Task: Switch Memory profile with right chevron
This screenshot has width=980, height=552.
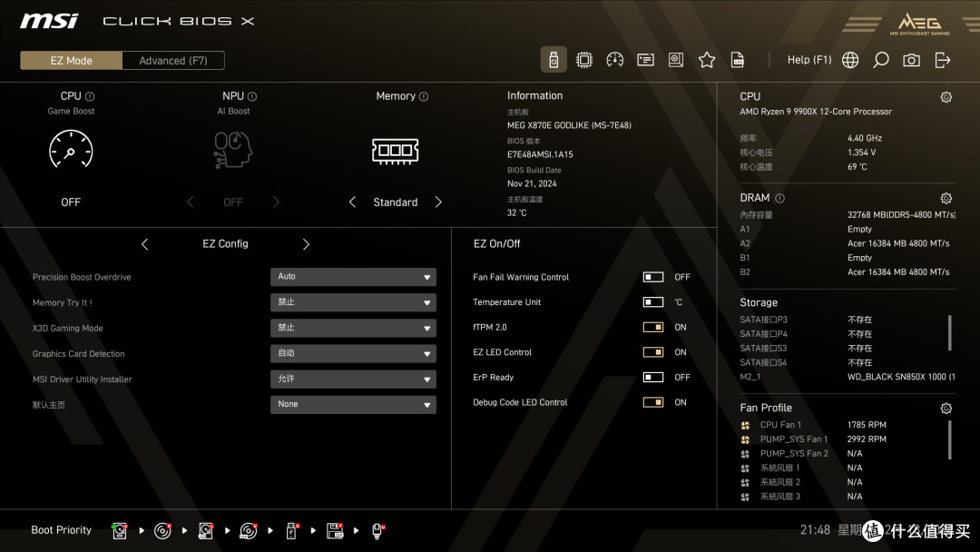Action: coord(438,202)
